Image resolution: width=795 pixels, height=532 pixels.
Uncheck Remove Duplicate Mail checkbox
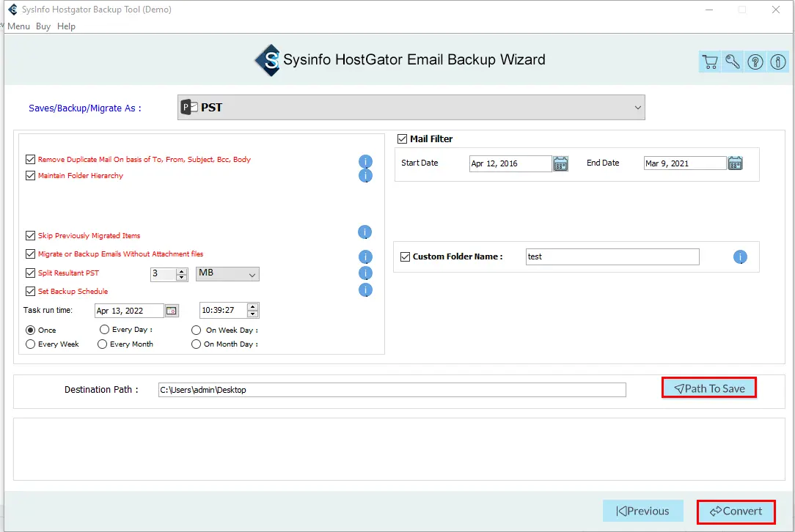coord(30,159)
